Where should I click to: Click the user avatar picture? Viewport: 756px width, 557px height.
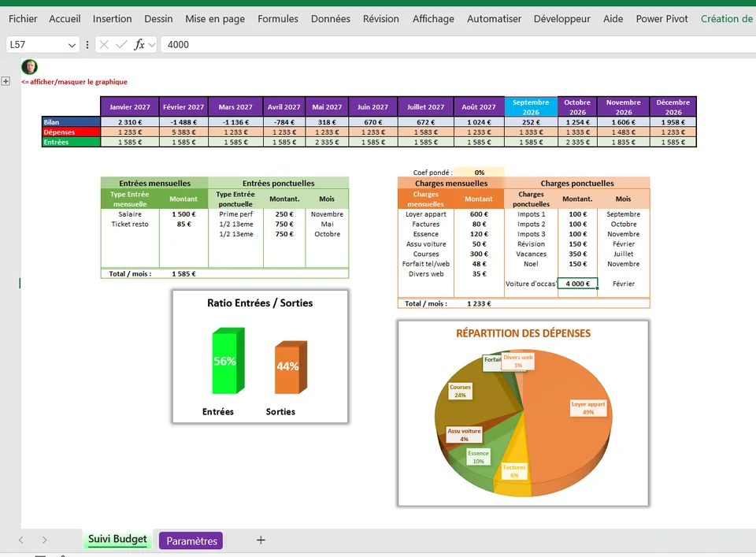(x=29, y=66)
